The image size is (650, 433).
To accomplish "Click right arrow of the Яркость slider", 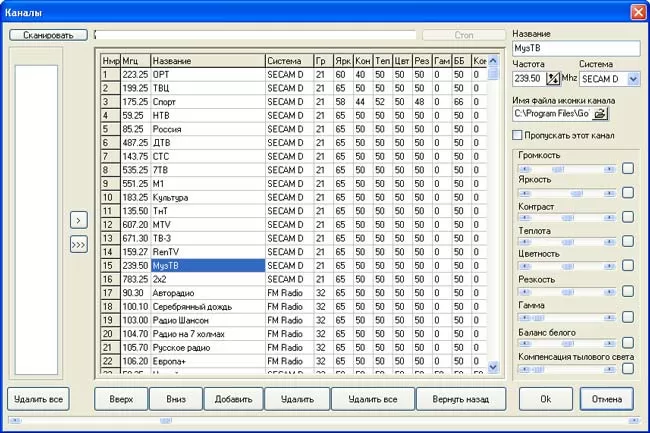I will pyautogui.click(x=609, y=193).
